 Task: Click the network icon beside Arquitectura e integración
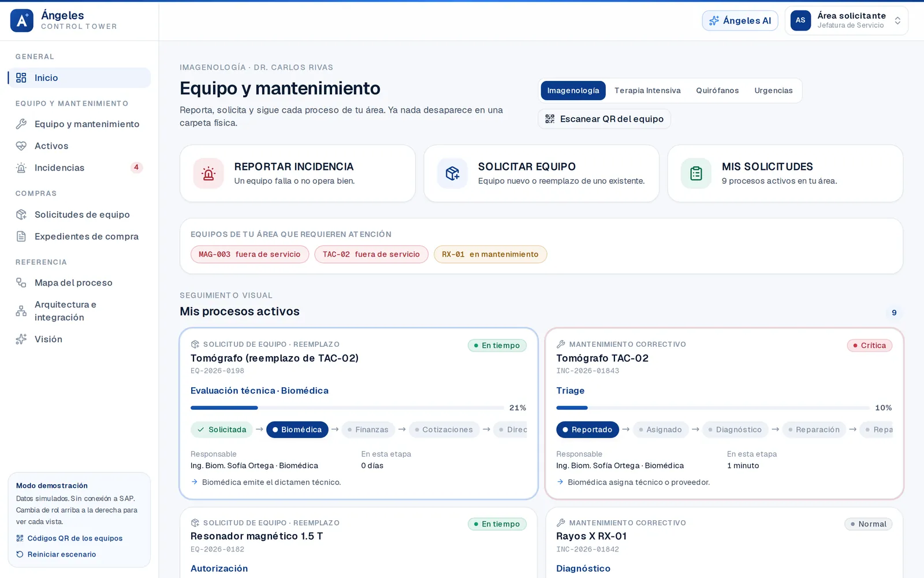pos(21,311)
